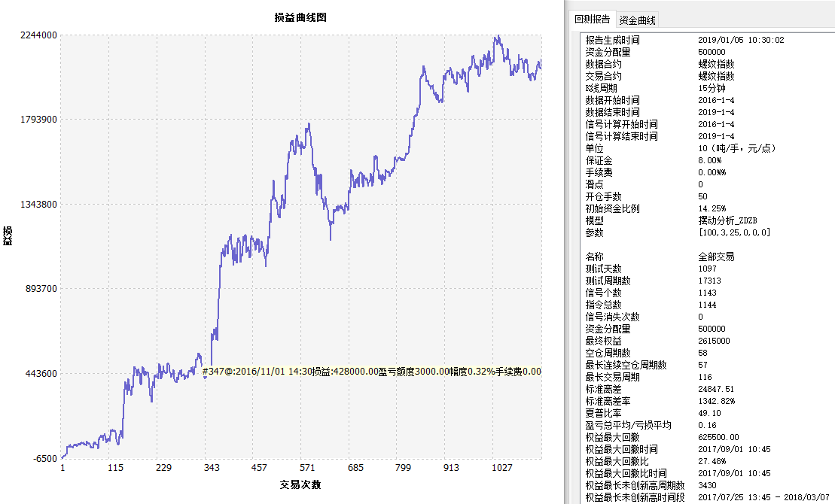Screen dimensions: 835x504
Task: Click the 模型 摆动分析_ZDZB row
Action: [594, 220]
